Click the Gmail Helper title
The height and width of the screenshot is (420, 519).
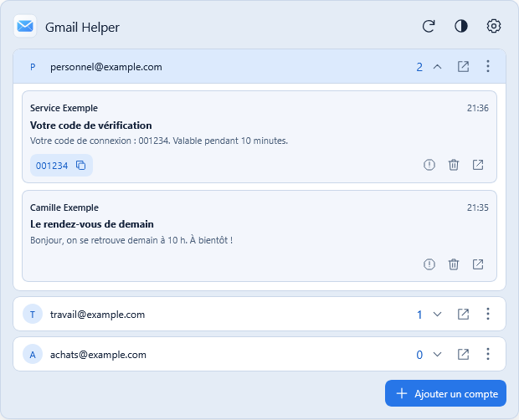tap(82, 28)
